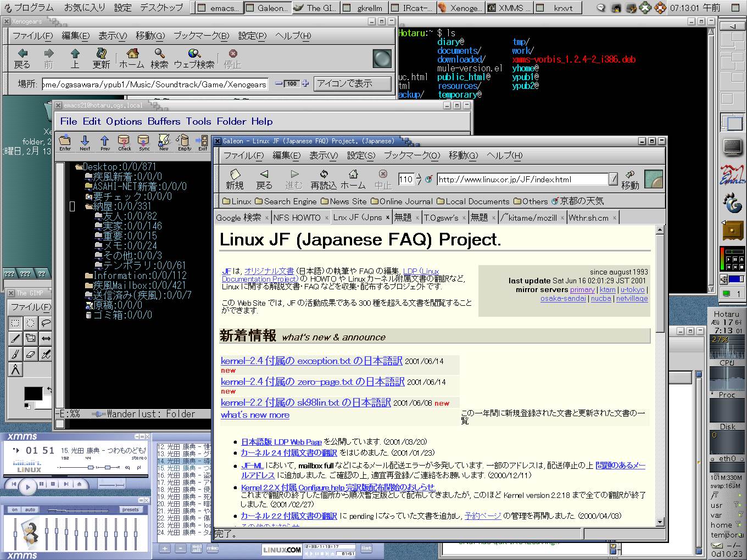
Task: Open what's new more link
Action: [255, 415]
